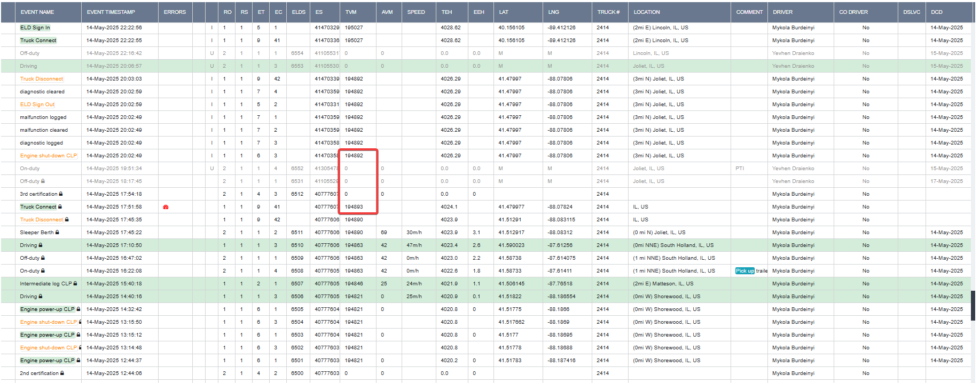The image size is (980, 383).
Task: Click lock icon next to 2nd certification
Action: pos(62,373)
